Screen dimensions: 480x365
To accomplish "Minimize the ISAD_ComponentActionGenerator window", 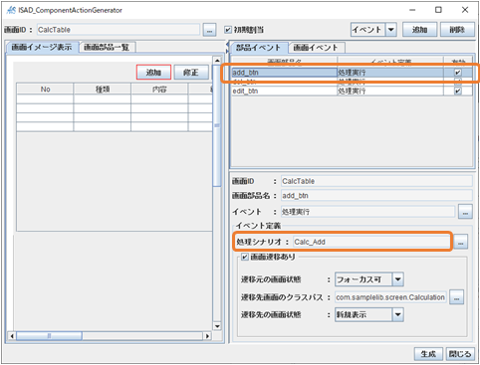I will click(x=412, y=10).
